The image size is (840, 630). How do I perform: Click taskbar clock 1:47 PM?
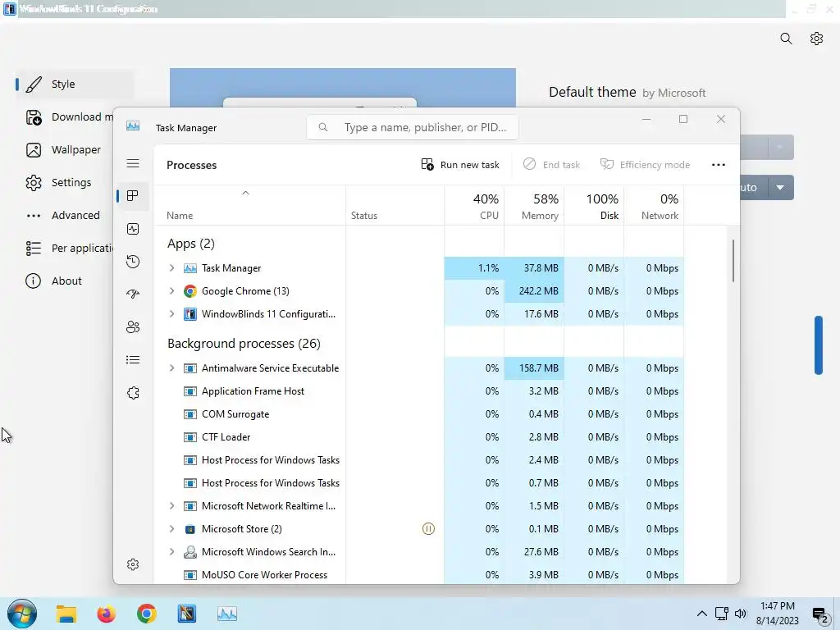778,606
